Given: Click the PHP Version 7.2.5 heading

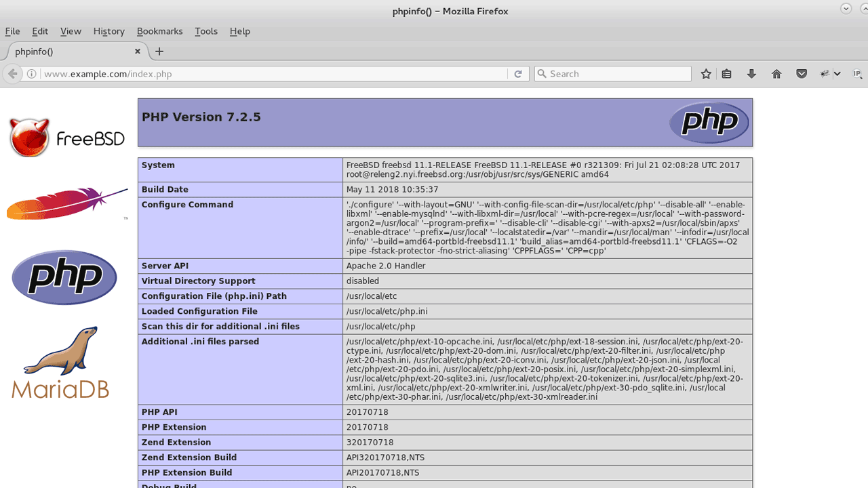Looking at the screenshot, I should [x=201, y=117].
